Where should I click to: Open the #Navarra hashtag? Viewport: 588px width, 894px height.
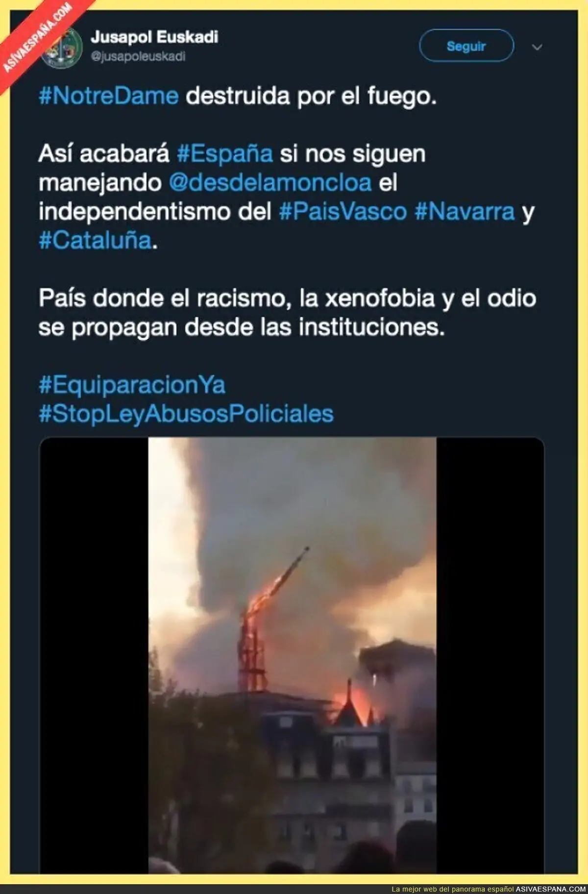(x=465, y=212)
